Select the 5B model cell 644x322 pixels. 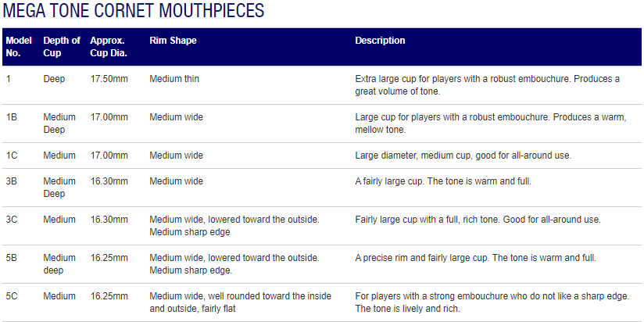coord(12,258)
